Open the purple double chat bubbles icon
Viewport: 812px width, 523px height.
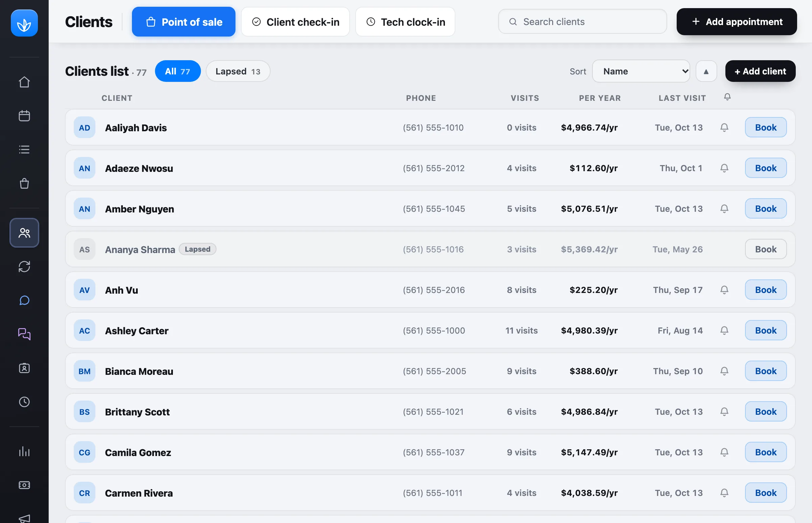pos(24,334)
